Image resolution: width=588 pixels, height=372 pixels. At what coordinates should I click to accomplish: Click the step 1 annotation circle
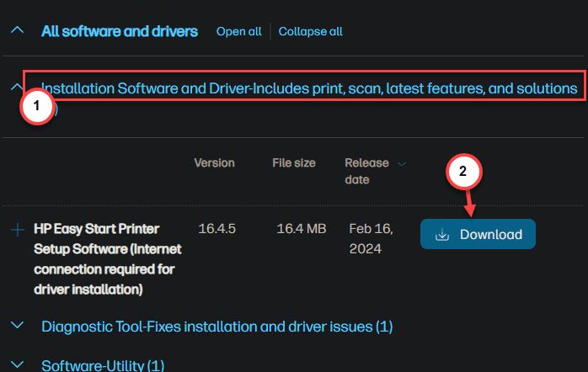pyautogui.click(x=37, y=106)
